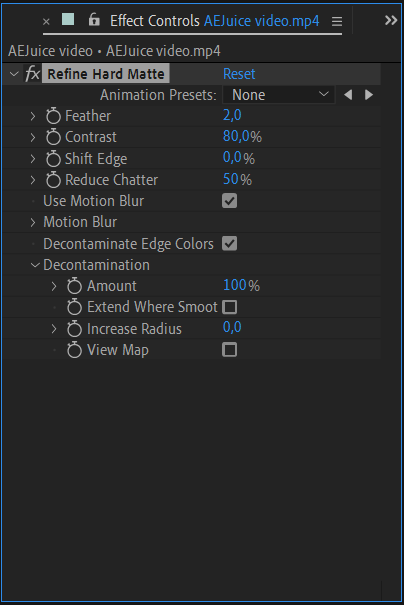Disable the Use Motion Blur checkbox
This screenshot has height=605, width=404.
[230, 201]
